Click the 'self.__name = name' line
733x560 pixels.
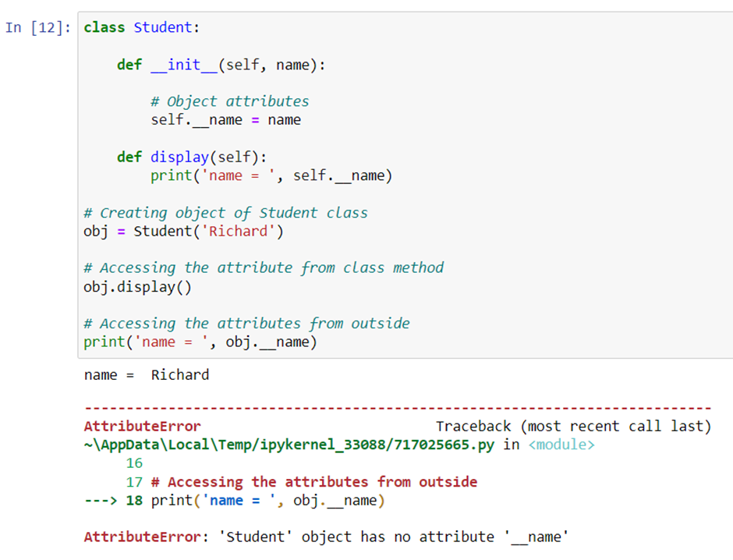click(226, 120)
